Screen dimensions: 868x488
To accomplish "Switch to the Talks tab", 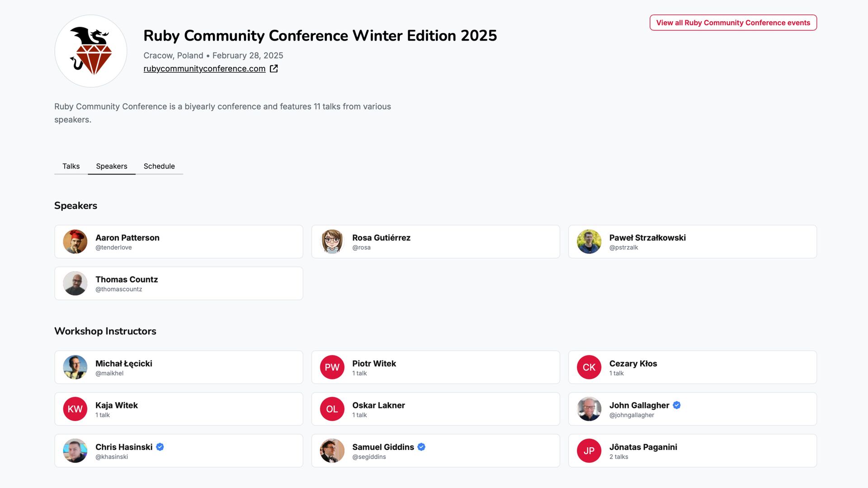I will [71, 166].
